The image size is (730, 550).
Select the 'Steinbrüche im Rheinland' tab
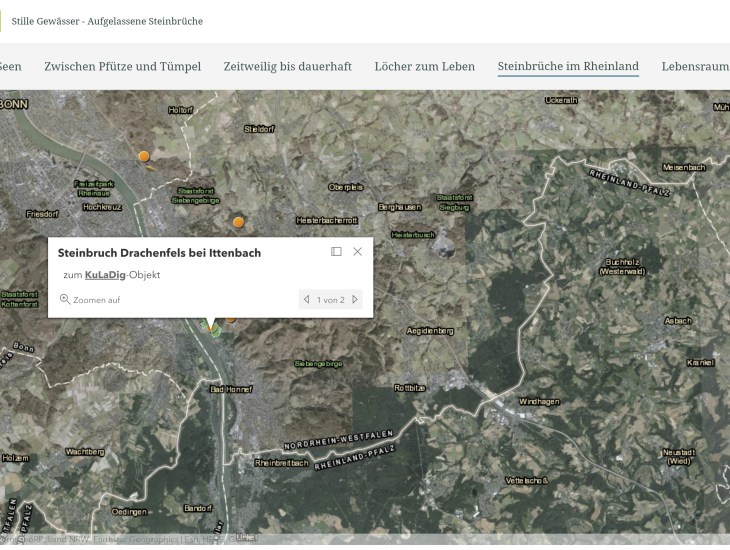tap(568, 67)
